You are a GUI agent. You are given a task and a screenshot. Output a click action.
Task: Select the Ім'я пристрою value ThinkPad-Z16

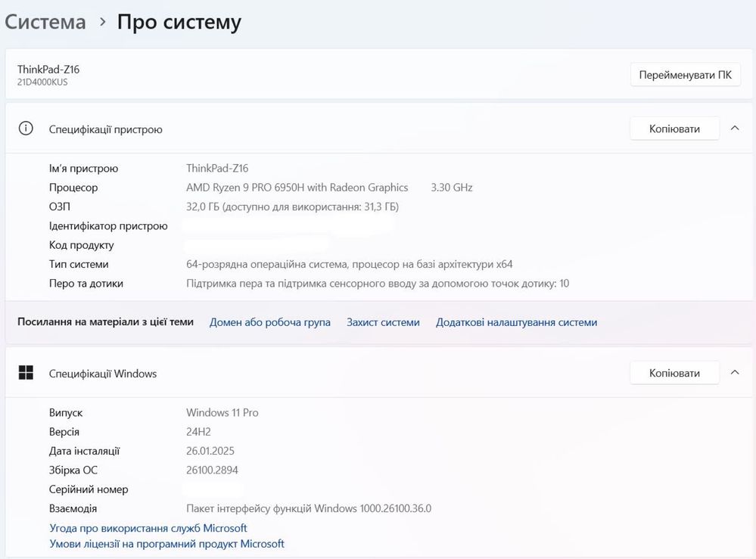217,168
